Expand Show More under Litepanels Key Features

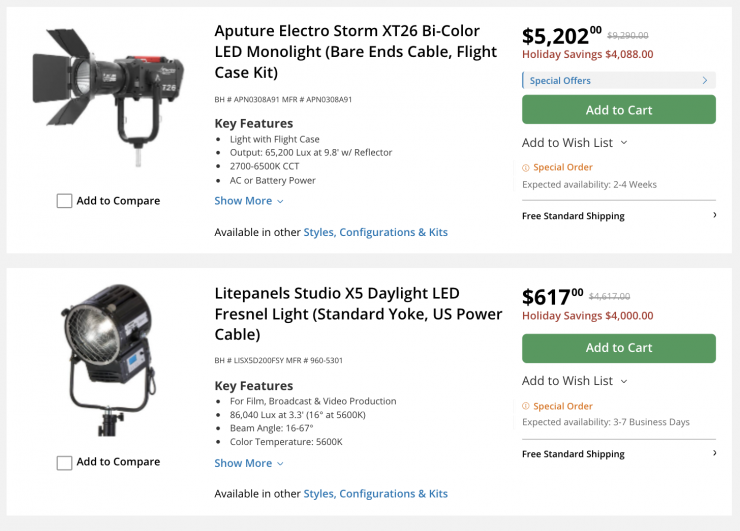click(249, 463)
